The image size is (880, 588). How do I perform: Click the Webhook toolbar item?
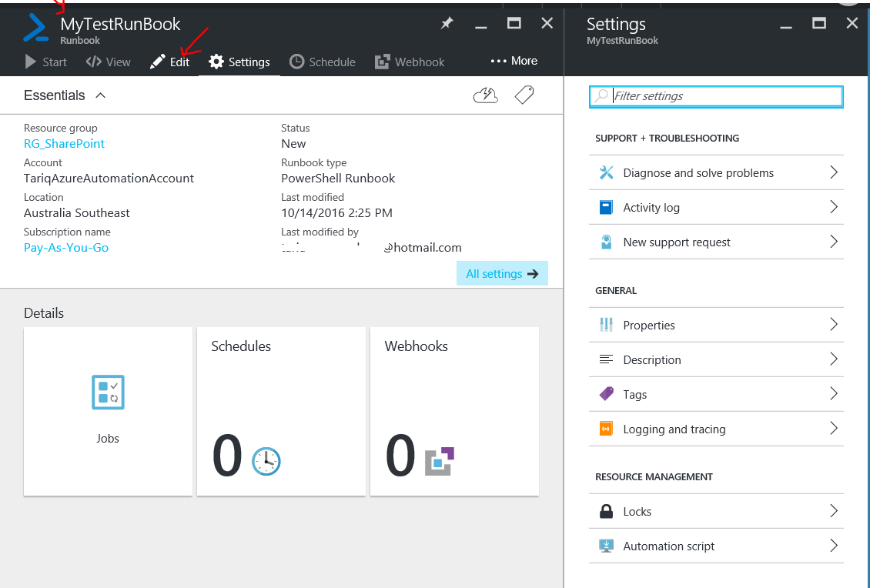tap(409, 62)
